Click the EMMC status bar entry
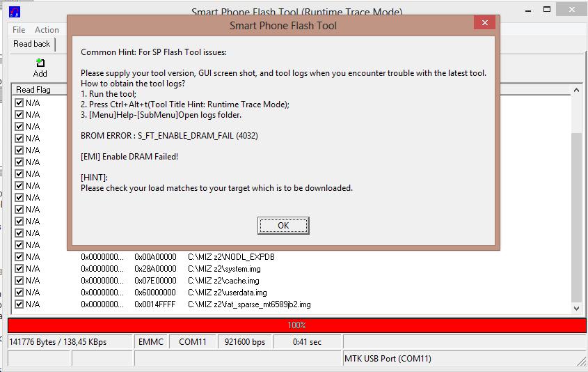This screenshot has width=588, height=372. (151, 342)
